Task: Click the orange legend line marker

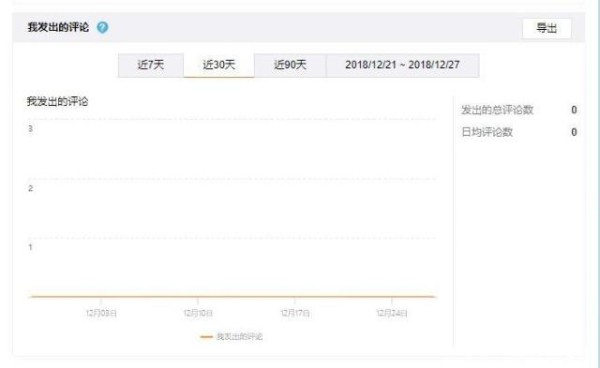Action: pyautogui.click(x=206, y=337)
